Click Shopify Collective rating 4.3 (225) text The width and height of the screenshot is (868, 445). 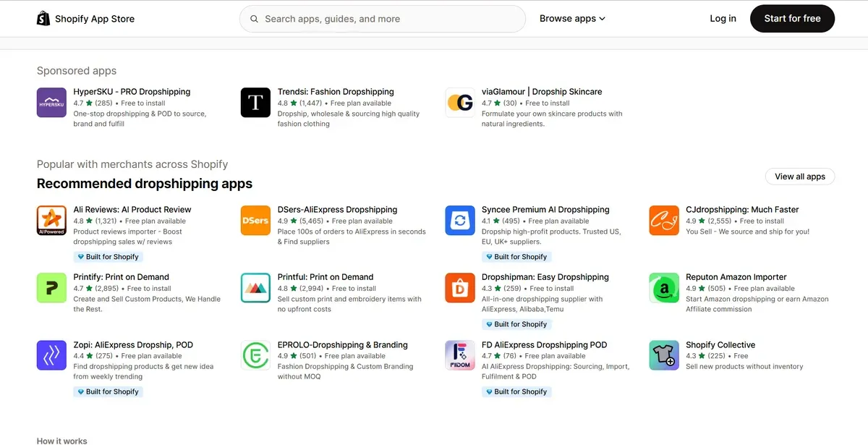click(x=705, y=356)
